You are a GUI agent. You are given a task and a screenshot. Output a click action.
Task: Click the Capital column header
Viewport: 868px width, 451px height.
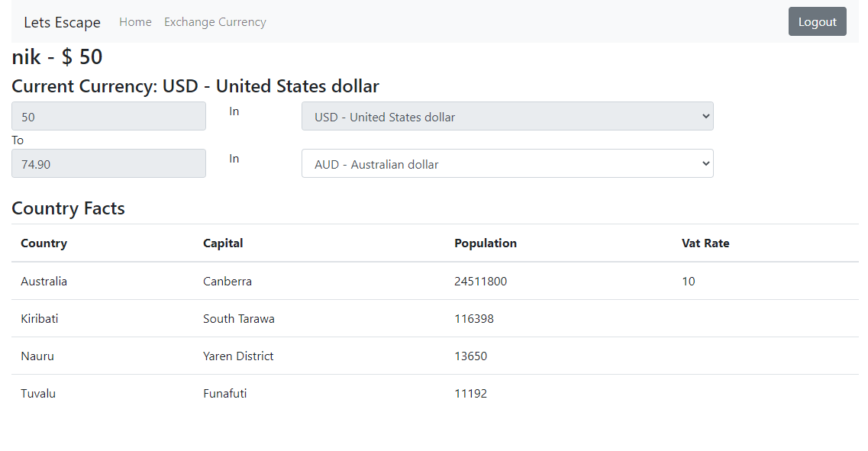click(x=223, y=243)
